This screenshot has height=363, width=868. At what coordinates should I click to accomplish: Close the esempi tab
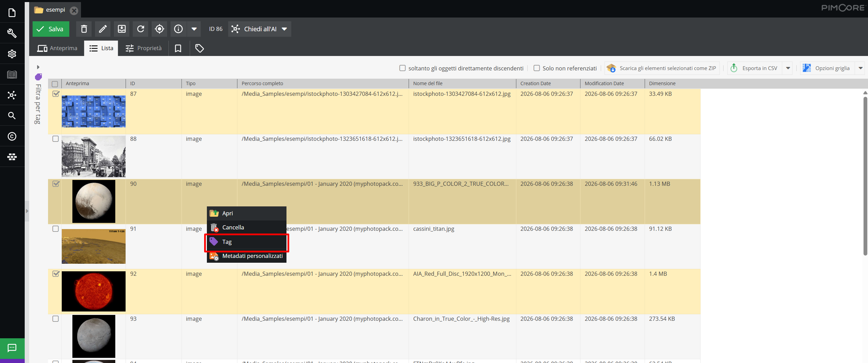coord(74,10)
